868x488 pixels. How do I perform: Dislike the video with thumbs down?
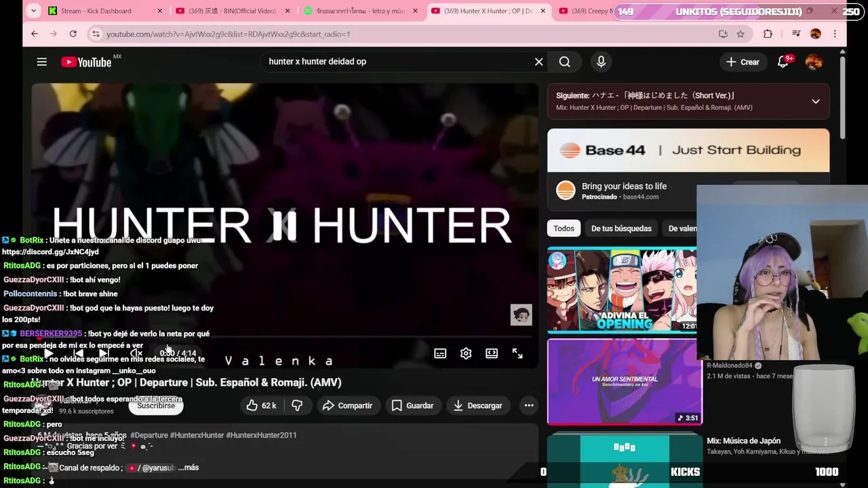tap(297, 405)
